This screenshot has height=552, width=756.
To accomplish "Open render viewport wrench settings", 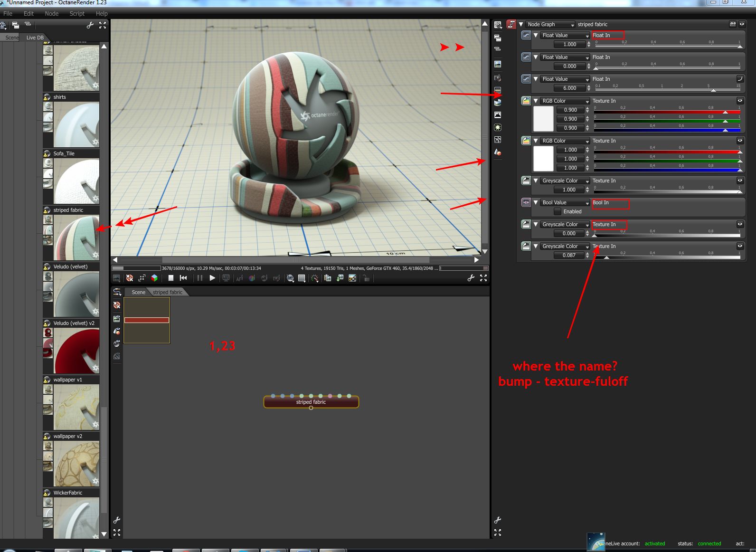I will 471,278.
